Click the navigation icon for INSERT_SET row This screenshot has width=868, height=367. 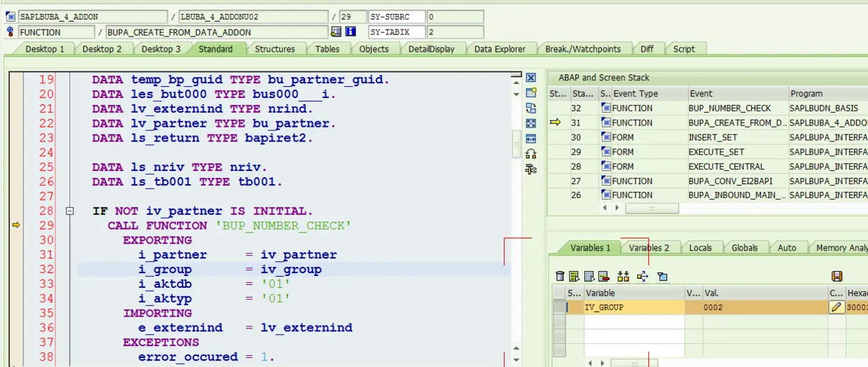[x=605, y=137]
